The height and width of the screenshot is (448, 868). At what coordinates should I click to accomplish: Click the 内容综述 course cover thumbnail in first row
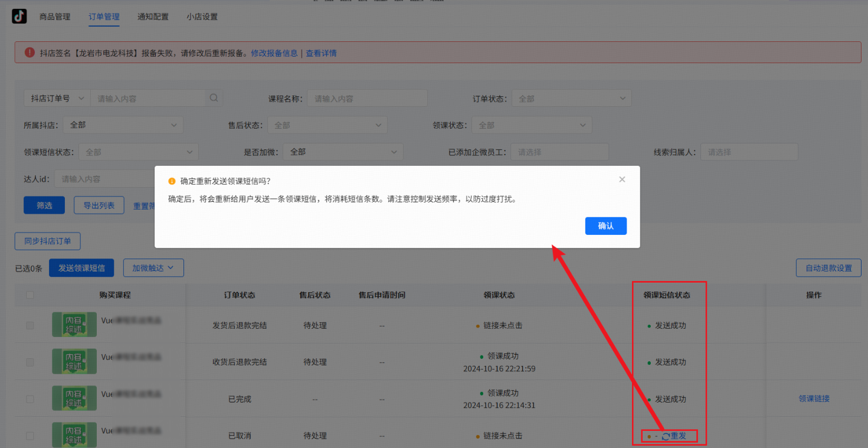74,325
